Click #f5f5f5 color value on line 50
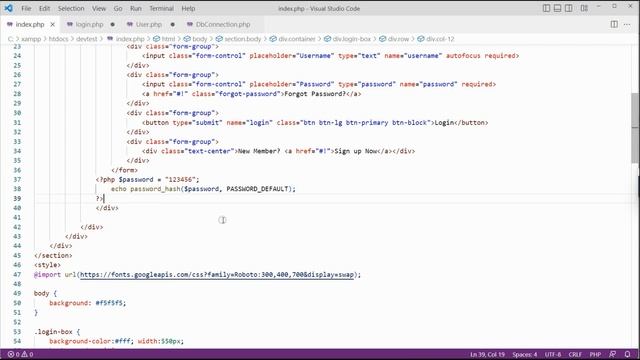The height and width of the screenshot is (360, 640). [109, 303]
